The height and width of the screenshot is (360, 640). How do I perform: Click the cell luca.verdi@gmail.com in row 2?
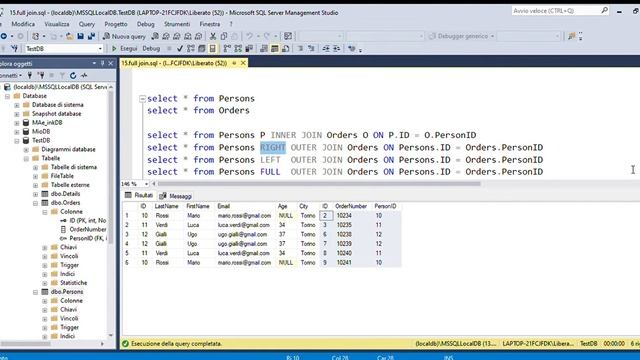tap(244, 225)
